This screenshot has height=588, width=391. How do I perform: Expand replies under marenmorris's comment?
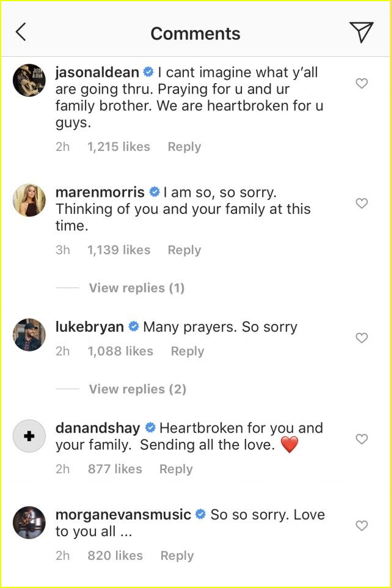pyautogui.click(x=136, y=287)
